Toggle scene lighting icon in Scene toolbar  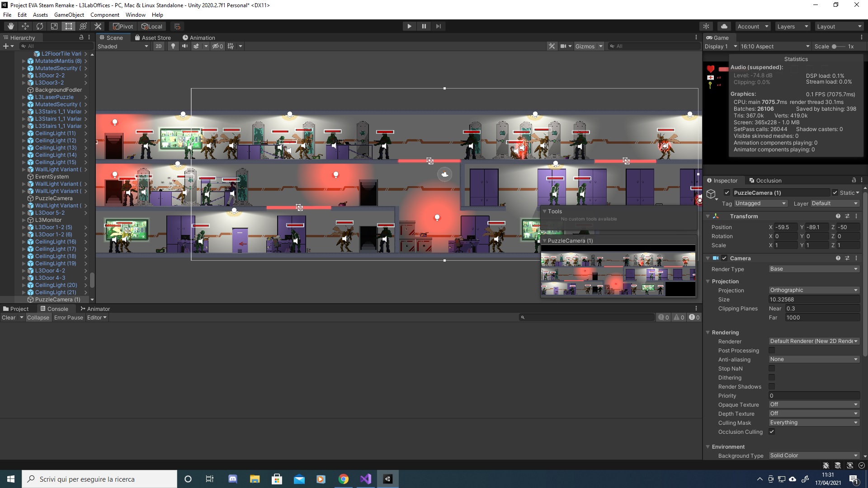pyautogui.click(x=173, y=46)
